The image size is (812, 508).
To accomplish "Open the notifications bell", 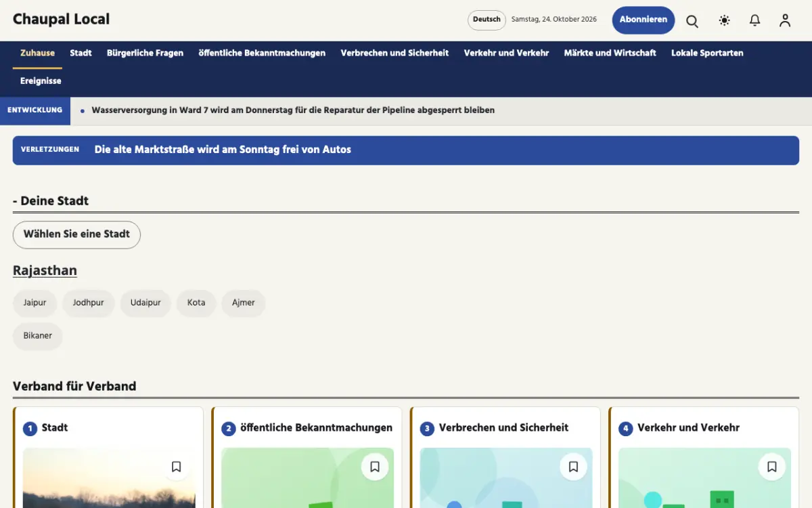I will 754,21.
